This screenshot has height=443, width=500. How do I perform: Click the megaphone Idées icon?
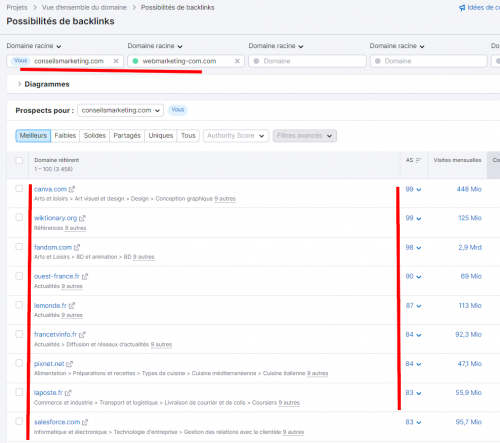tap(462, 8)
